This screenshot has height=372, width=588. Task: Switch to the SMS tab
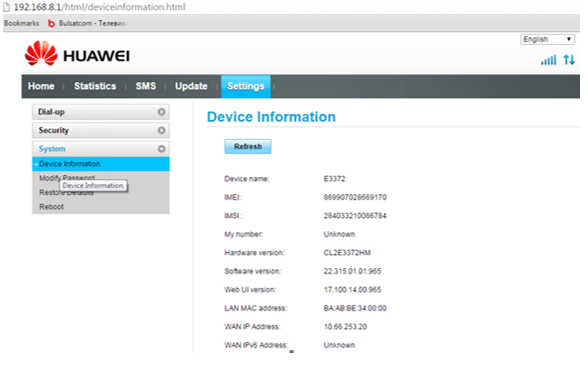point(146,86)
